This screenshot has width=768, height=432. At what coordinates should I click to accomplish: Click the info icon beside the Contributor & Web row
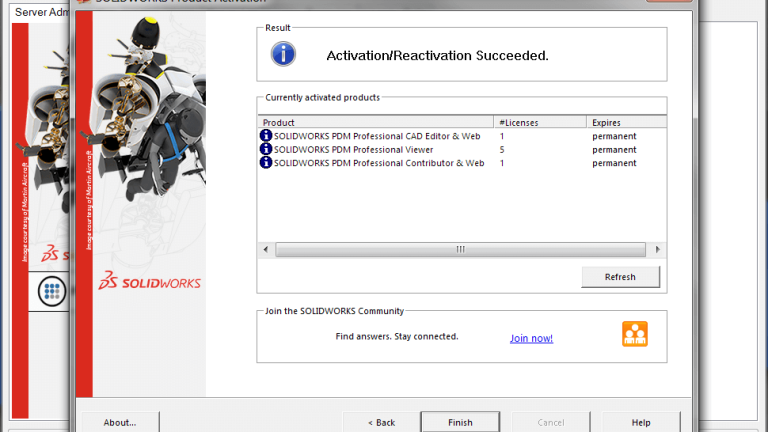tap(265, 162)
